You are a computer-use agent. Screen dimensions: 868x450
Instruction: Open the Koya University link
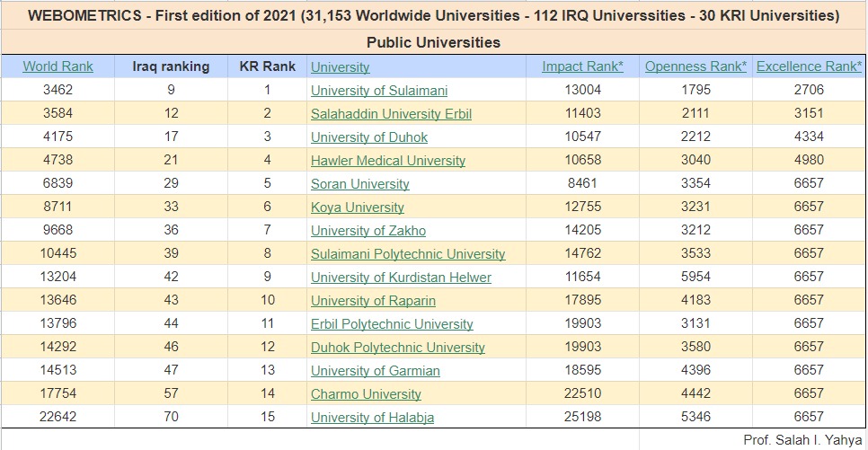pyautogui.click(x=357, y=207)
